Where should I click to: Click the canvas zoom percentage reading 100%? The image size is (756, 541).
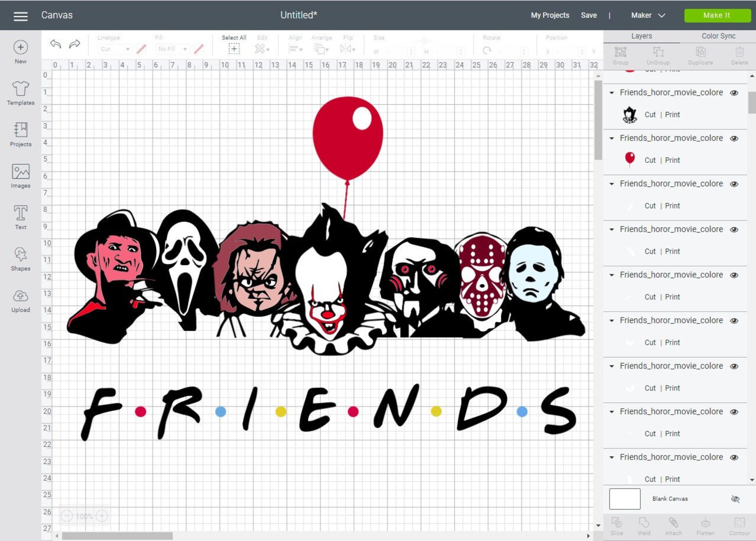(x=84, y=516)
